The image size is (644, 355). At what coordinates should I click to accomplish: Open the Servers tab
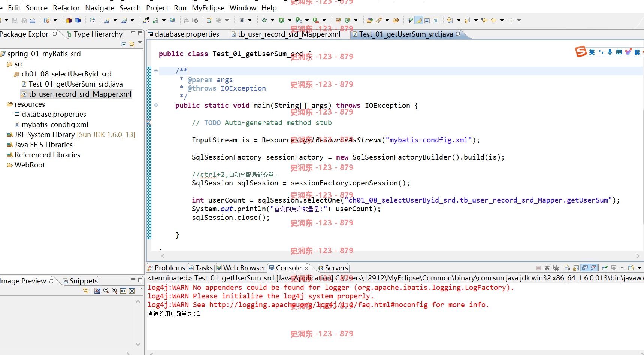tap(333, 268)
